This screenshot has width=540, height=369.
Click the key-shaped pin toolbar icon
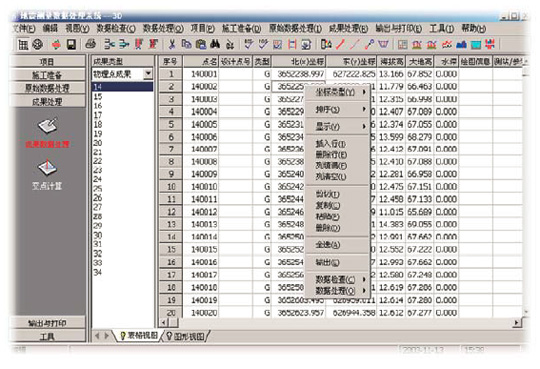click(370, 44)
